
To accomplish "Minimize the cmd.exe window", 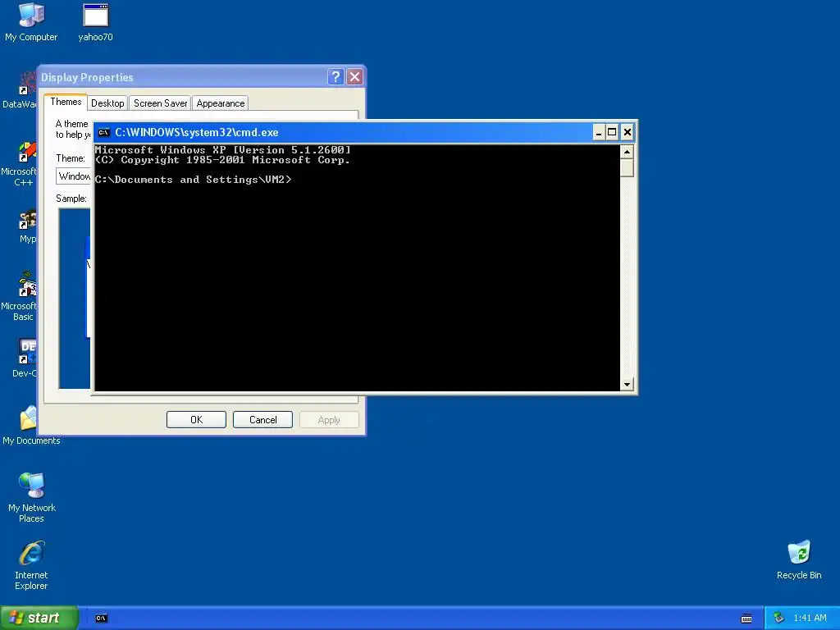I will (x=598, y=132).
